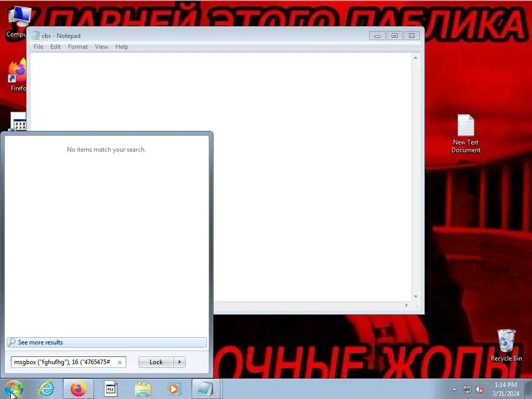Screen dimensions: 532x399
Task: Open the script file icon on the taskbar
Action: (x=110, y=389)
